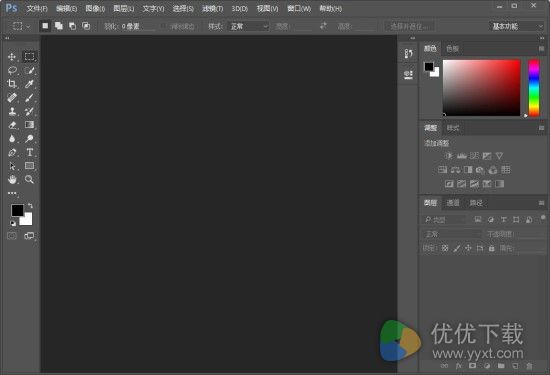Add a Brightness/Contrast adjustment
Viewport: 550px width, 375px height.
point(449,156)
